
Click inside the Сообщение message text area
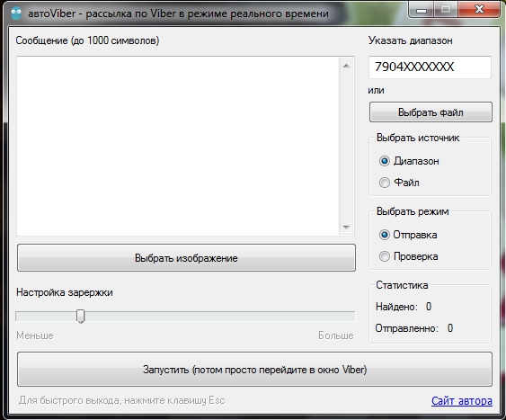click(177, 147)
